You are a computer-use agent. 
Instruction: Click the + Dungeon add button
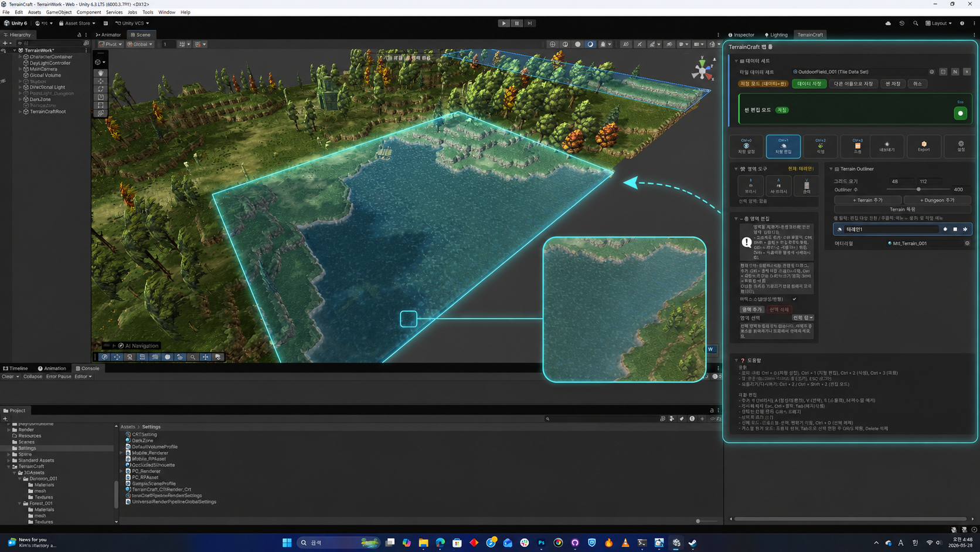point(937,200)
